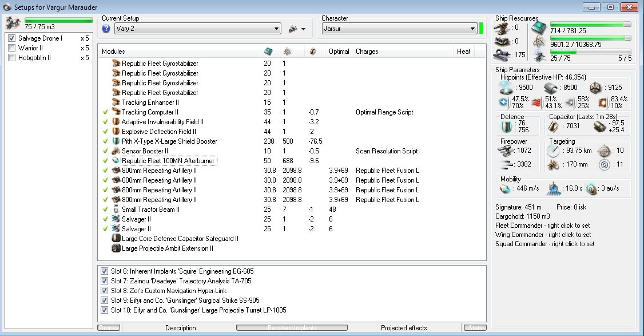Viewport: 644px width, 336px height.
Task: Open the Projected effects tab
Action: point(404,328)
